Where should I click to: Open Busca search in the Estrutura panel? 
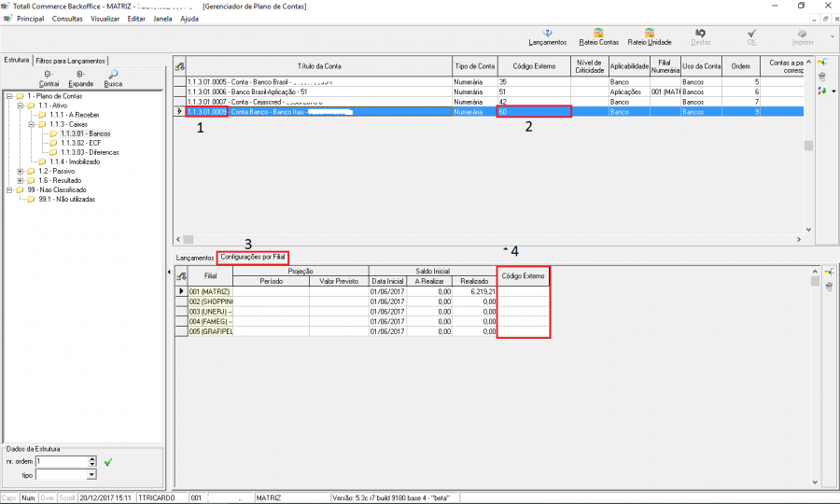(113, 78)
